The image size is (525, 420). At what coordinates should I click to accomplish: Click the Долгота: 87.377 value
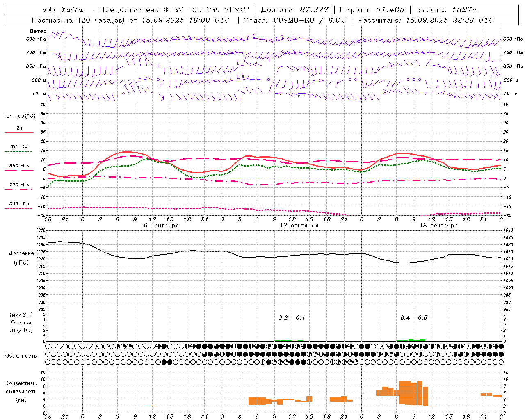click(x=294, y=10)
